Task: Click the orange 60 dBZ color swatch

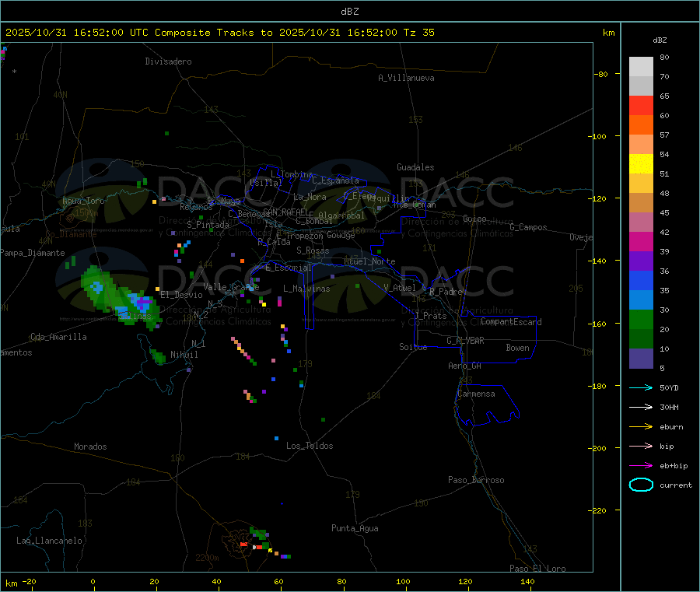Action: pos(641,124)
